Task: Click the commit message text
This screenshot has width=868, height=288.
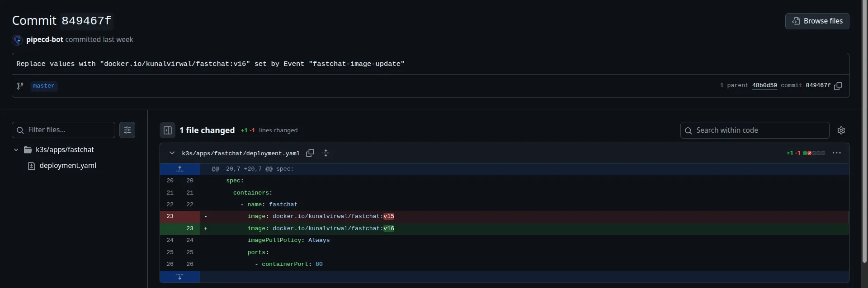Action: [211, 64]
